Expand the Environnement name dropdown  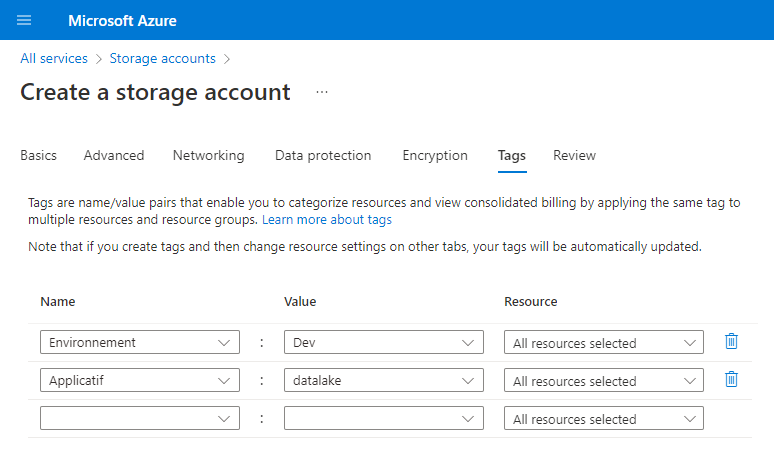tap(140, 342)
